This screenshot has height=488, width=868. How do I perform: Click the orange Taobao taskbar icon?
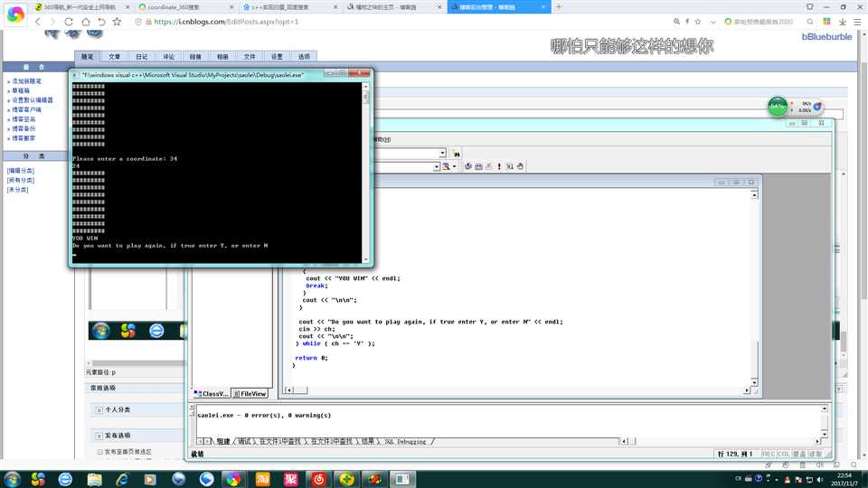click(262, 479)
